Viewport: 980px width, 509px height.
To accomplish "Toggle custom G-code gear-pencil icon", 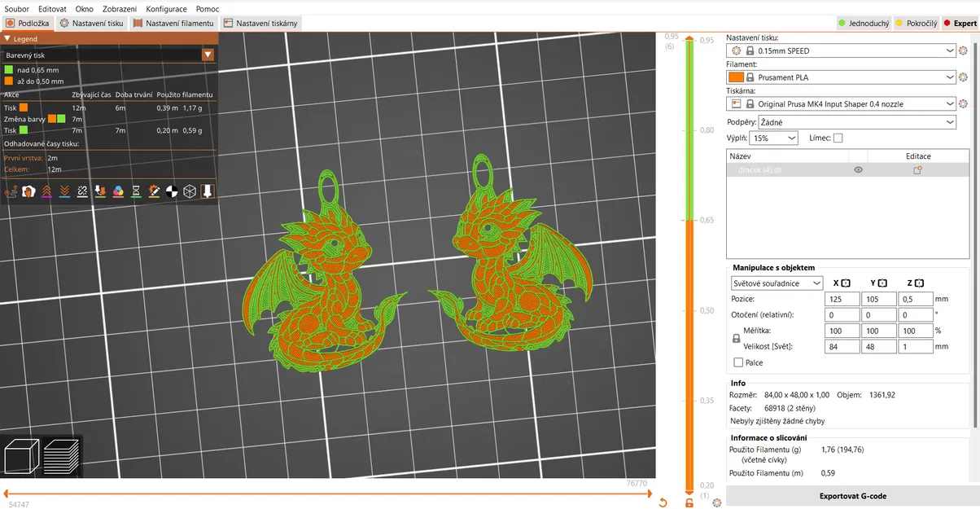I will tap(154, 191).
